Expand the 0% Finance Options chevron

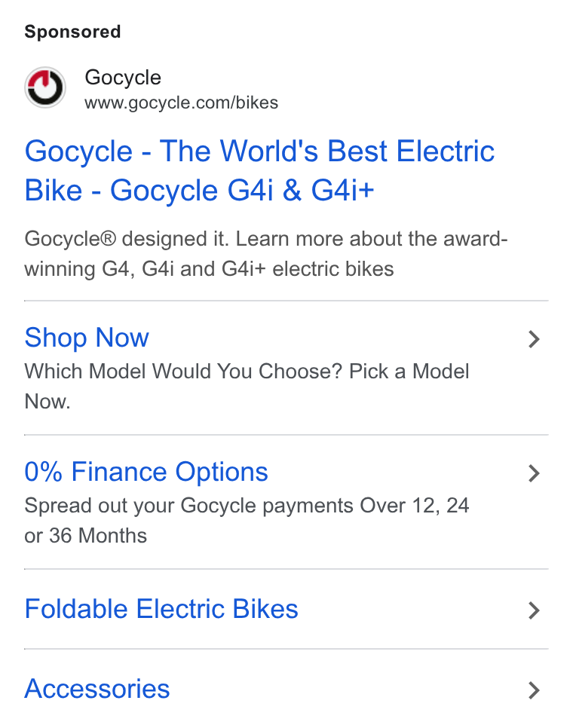[534, 473]
